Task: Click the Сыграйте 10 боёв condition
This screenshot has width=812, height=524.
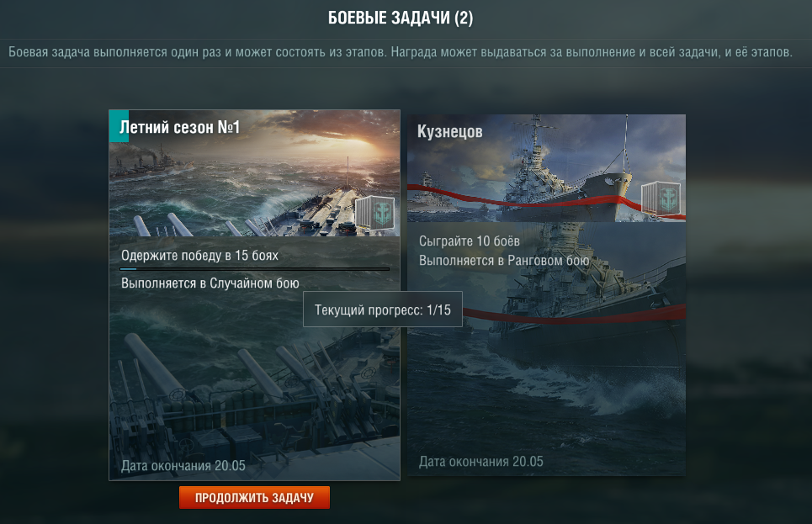Action: click(470, 241)
